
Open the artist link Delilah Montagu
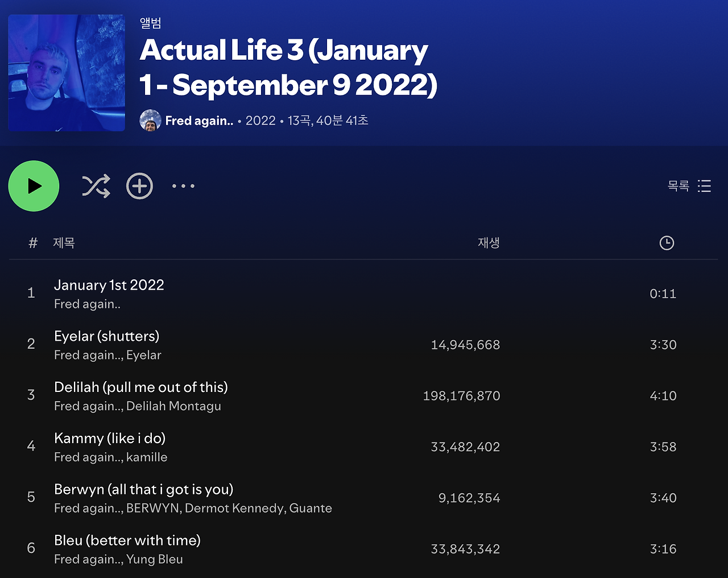point(173,406)
